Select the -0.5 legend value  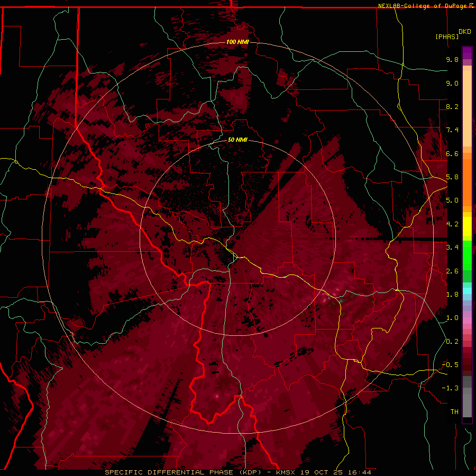pos(450,365)
